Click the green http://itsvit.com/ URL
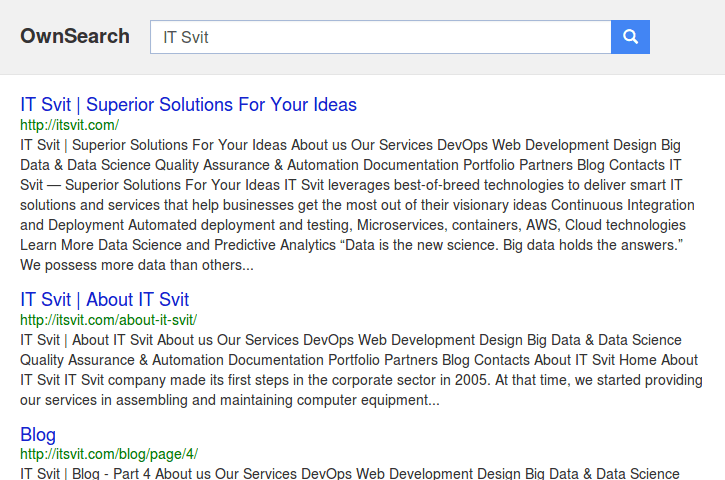Screen dimensions: 725x480 point(69,125)
